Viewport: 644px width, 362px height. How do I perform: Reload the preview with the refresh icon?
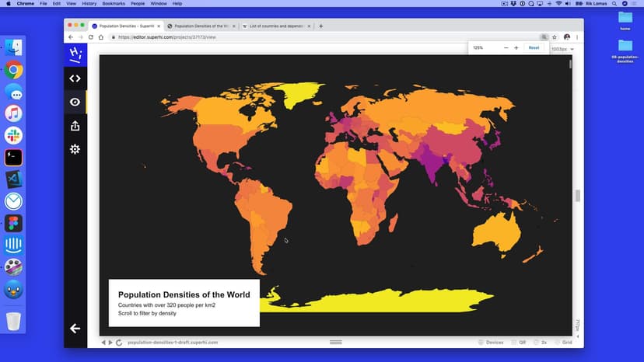[119, 342]
